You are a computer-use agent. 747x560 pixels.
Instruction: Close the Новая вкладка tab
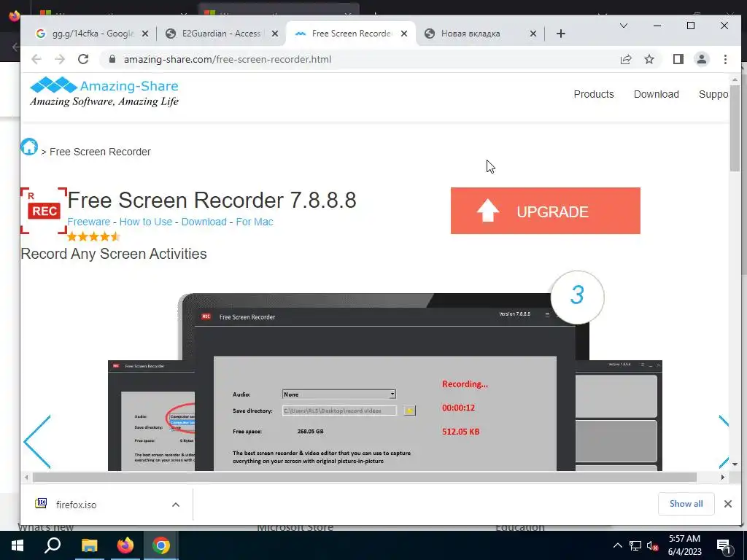coord(533,34)
